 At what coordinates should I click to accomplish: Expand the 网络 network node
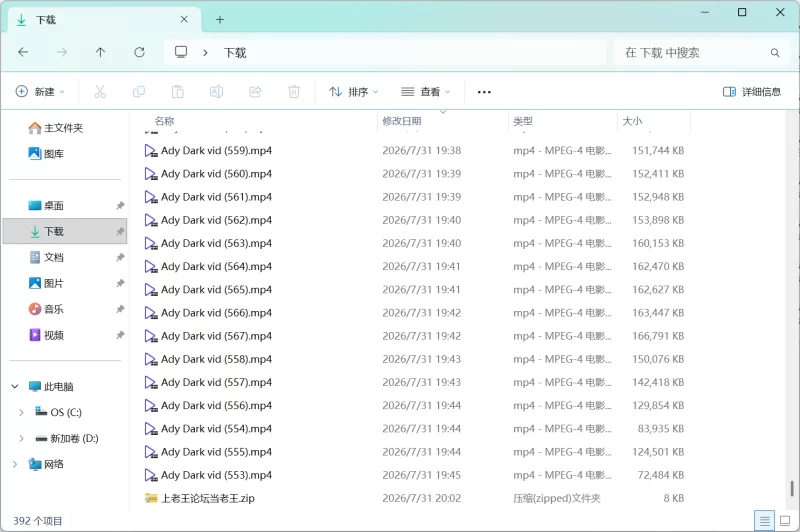[15, 464]
